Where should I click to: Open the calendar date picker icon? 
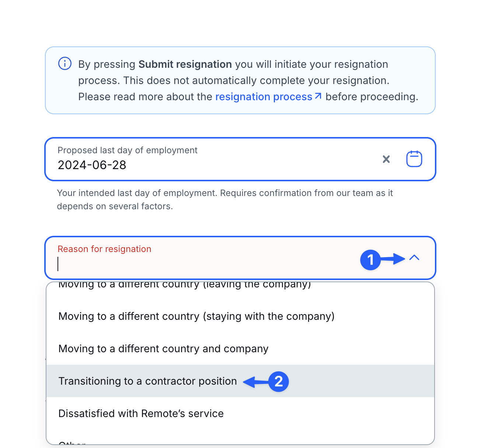click(414, 159)
